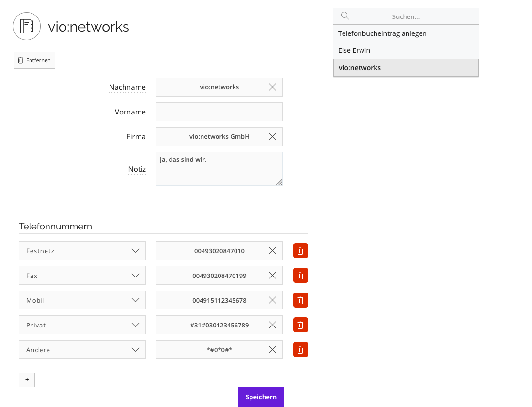Clear the Firma field with its X
The width and height of the screenshot is (532, 407).
(x=272, y=137)
